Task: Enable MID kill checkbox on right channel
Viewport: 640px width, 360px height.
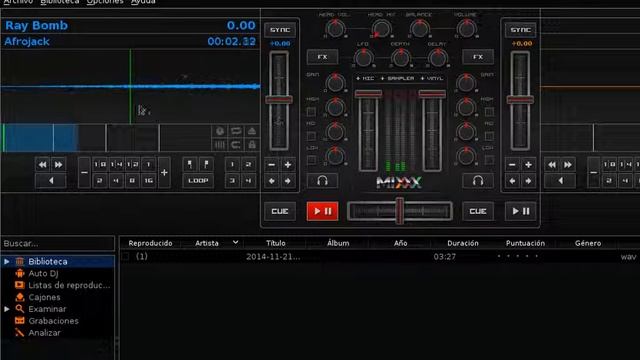Action: point(489,136)
